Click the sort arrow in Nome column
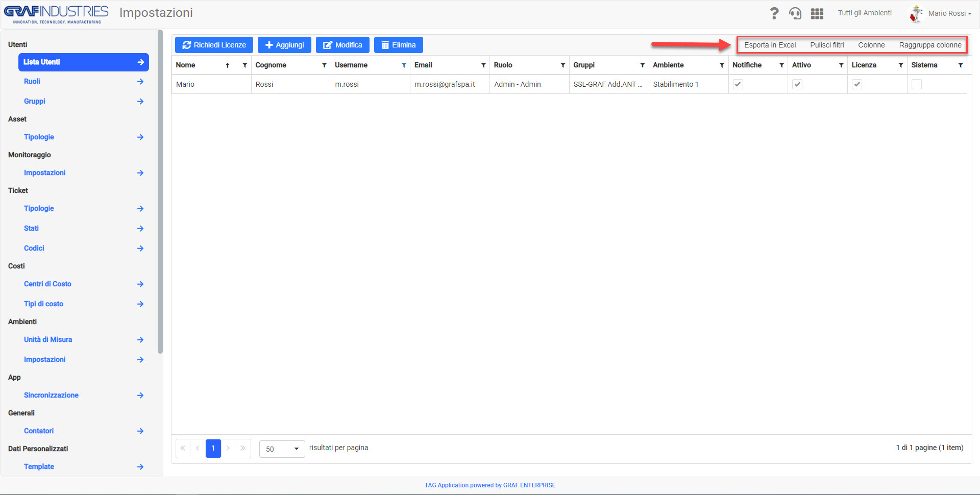This screenshot has width=980, height=495. click(x=228, y=65)
